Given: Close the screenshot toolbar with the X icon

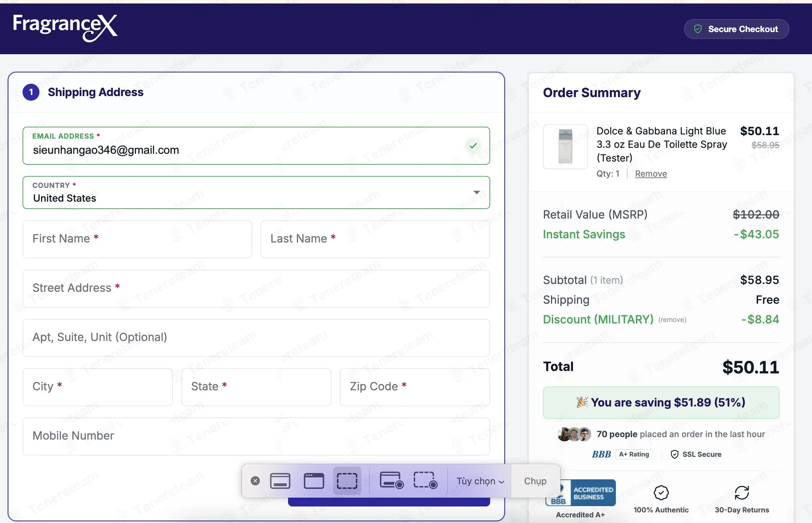Looking at the screenshot, I should [x=255, y=481].
